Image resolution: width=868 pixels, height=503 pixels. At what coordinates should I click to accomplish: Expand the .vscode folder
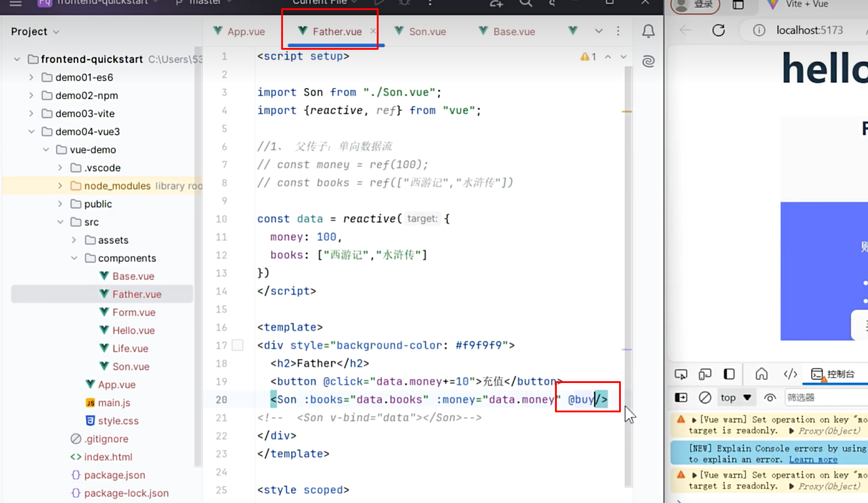pos(60,168)
